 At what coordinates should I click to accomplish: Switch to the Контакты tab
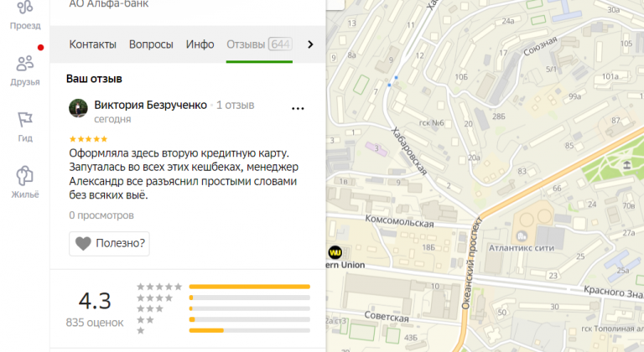click(x=92, y=44)
